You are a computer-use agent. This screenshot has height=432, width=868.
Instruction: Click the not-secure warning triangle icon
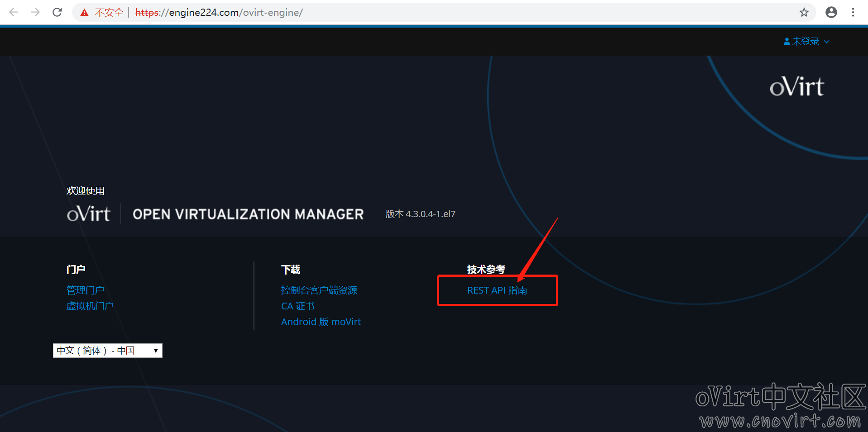84,13
